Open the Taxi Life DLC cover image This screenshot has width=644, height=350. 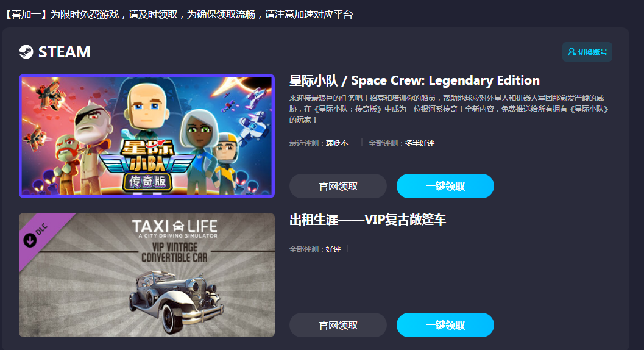147,275
